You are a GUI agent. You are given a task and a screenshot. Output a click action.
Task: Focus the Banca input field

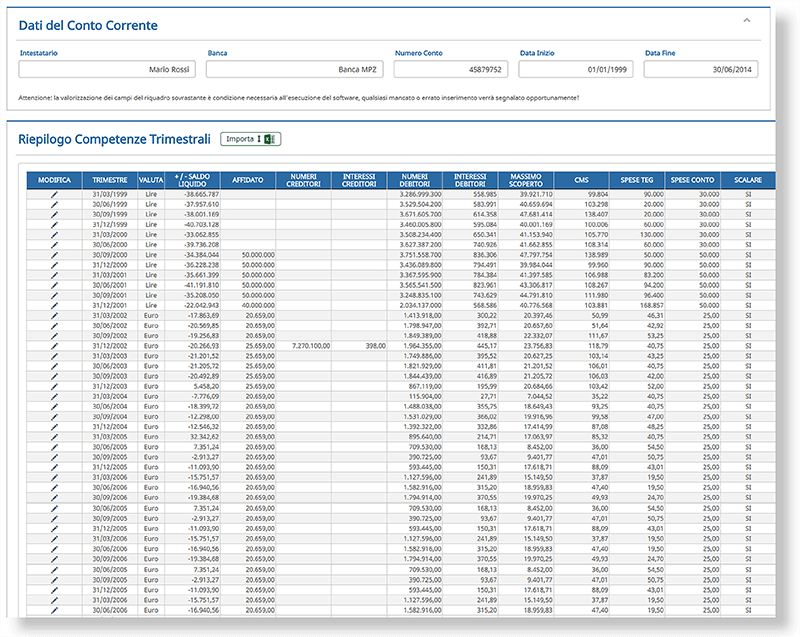tap(294, 69)
